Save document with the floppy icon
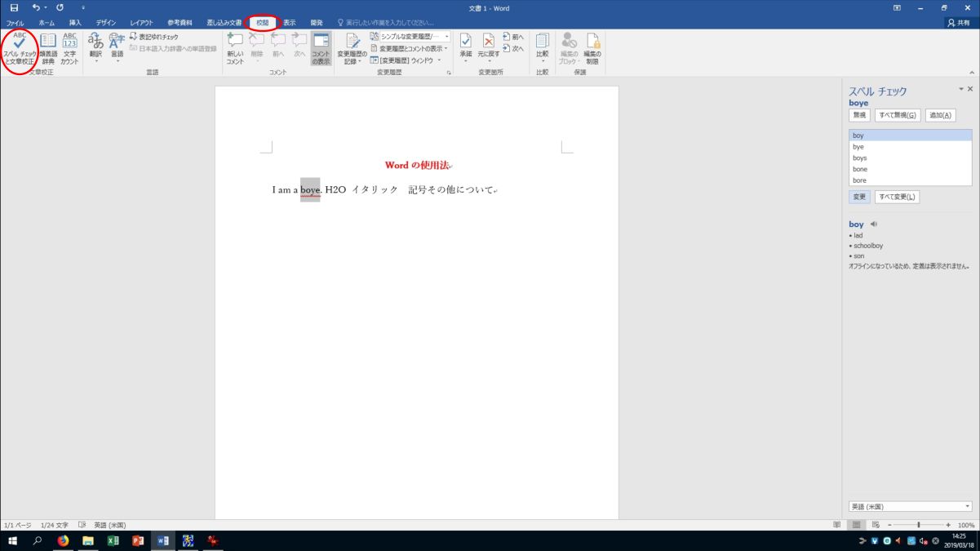This screenshot has width=980, height=551. [14, 7]
